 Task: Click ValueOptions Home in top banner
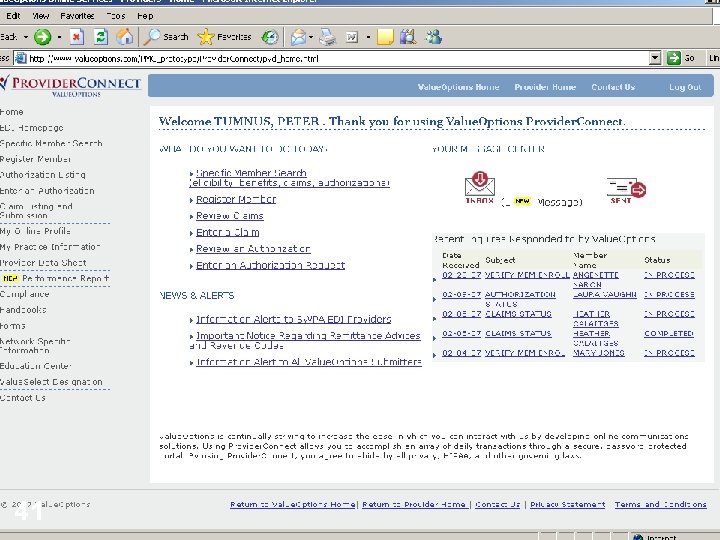(x=458, y=87)
